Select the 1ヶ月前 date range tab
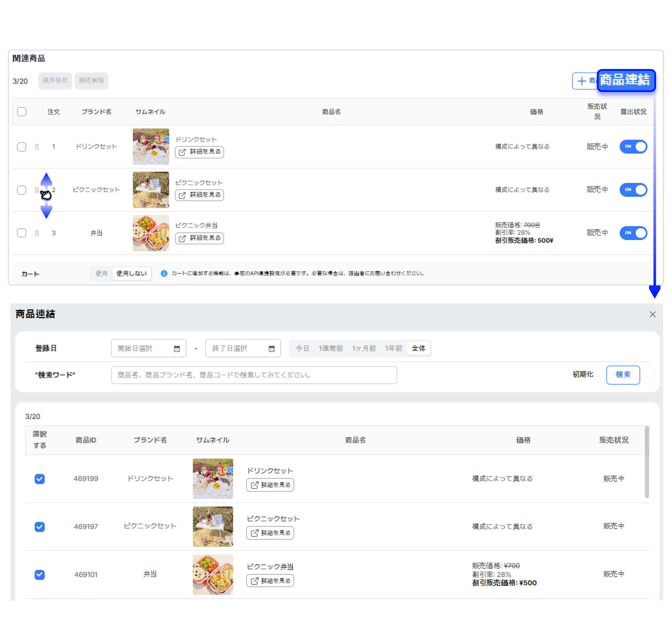This screenshot has height=629, width=672. coord(364,348)
